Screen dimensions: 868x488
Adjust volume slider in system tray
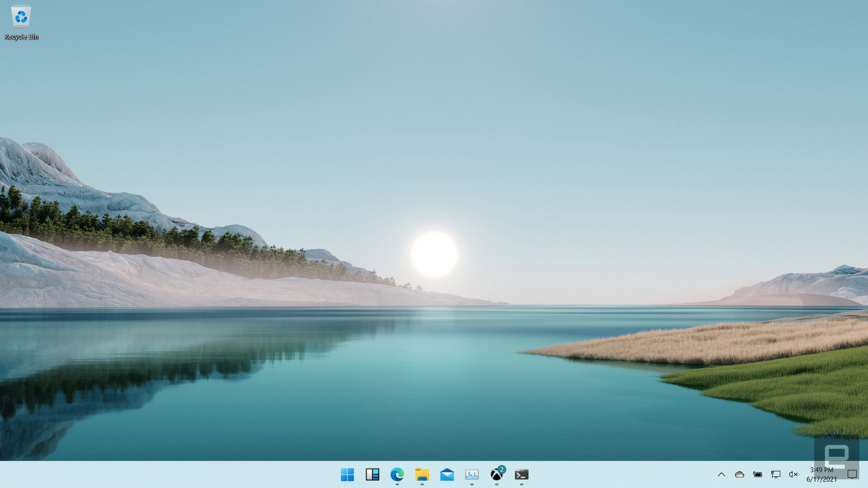click(794, 474)
